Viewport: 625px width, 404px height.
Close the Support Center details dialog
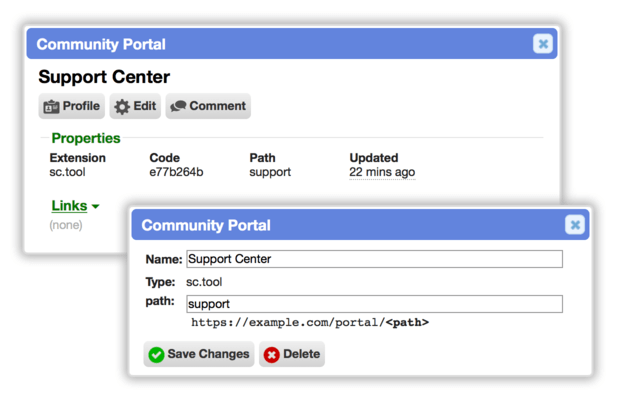click(543, 44)
